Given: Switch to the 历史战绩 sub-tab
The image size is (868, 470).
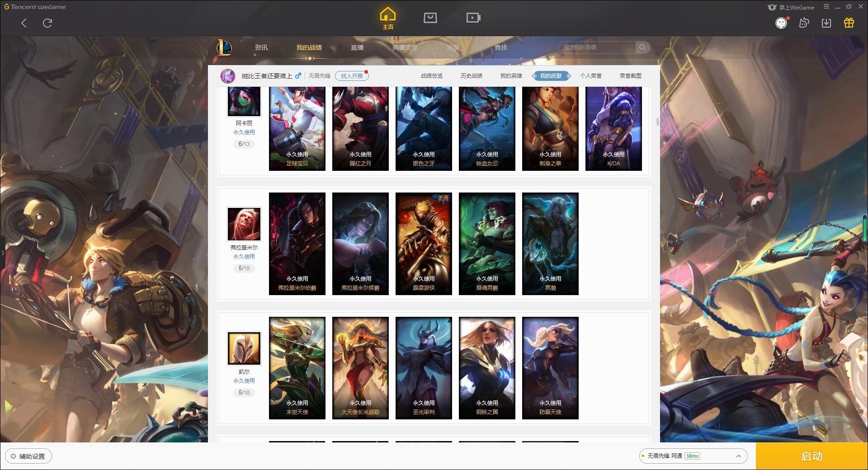Looking at the screenshot, I should click(472, 76).
